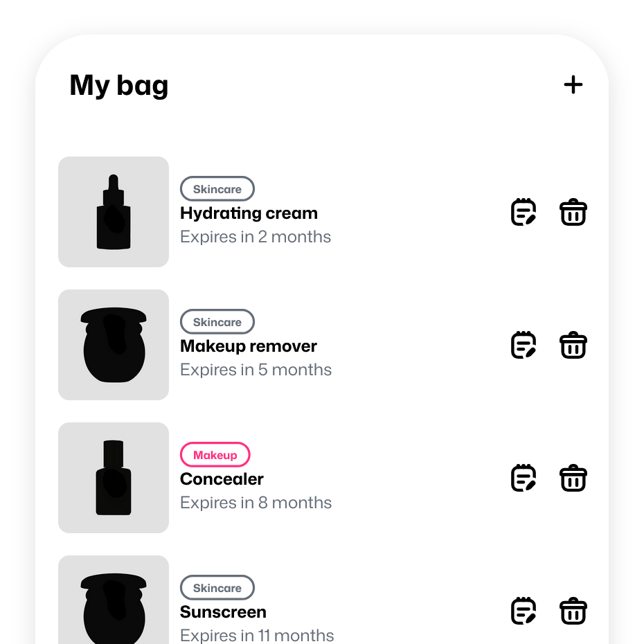
Task: Select the Concealer bottle thumbnail
Action: tap(114, 478)
